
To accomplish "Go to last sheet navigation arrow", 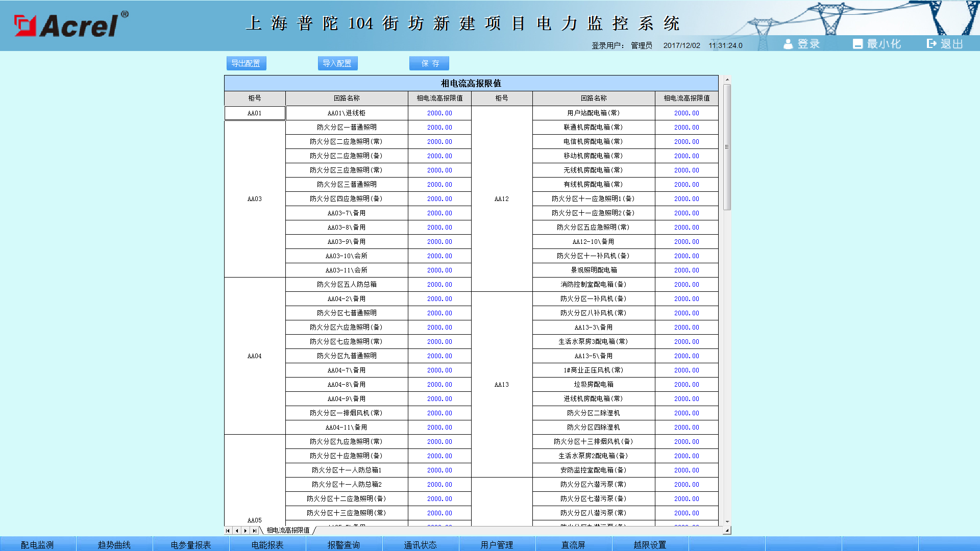I will pos(254,531).
